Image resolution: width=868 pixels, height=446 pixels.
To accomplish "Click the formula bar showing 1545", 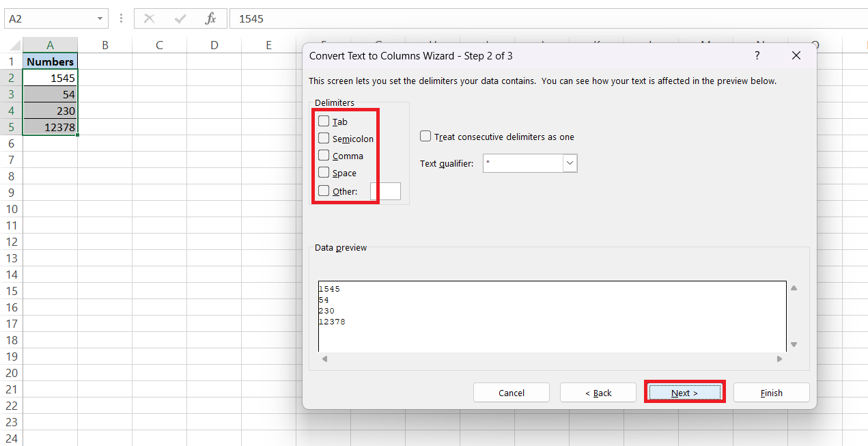I will [x=548, y=18].
